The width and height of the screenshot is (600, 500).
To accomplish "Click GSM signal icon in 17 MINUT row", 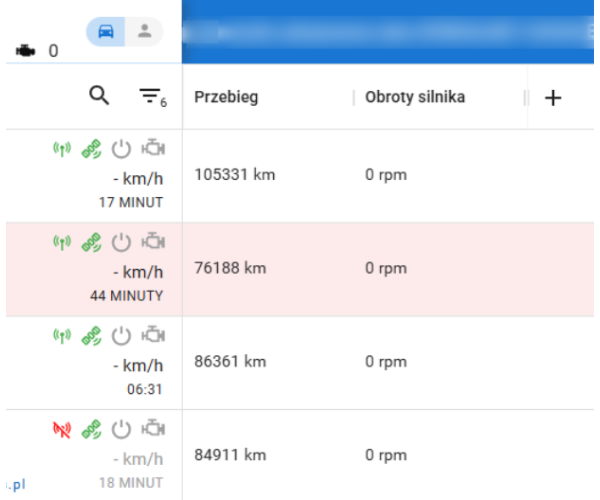I will pyautogui.click(x=62, y=149).
